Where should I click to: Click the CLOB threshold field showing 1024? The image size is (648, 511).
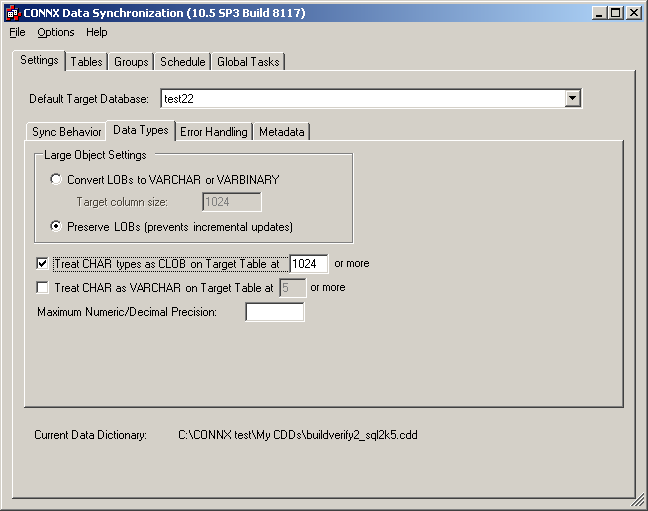(x=308, y=264)
